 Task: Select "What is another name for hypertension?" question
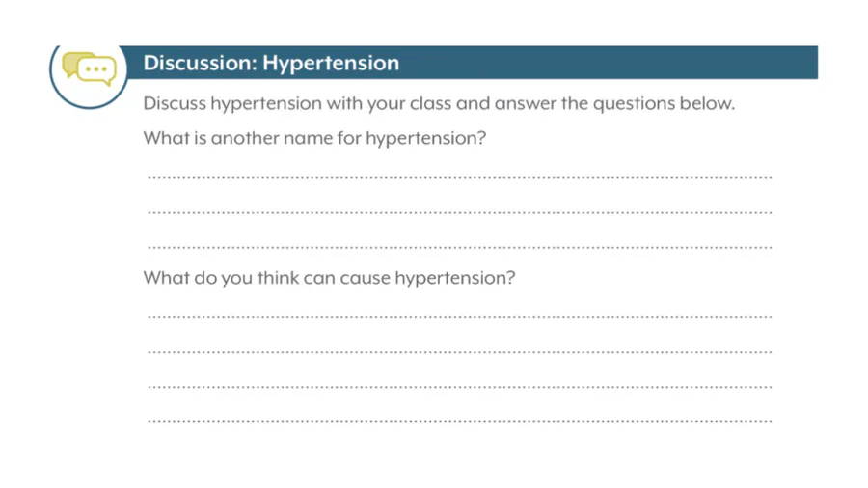pos(314,138)
